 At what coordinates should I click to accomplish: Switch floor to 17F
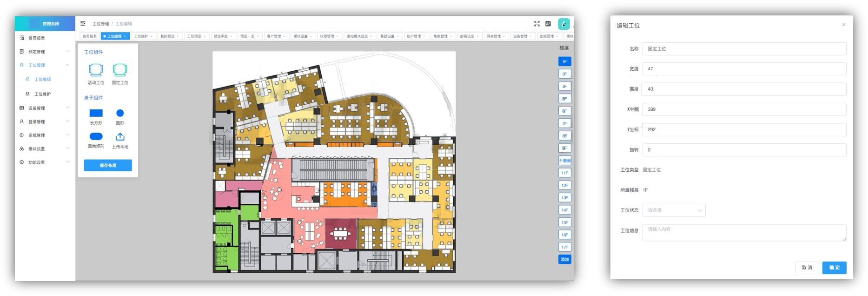tap(564, 247)
